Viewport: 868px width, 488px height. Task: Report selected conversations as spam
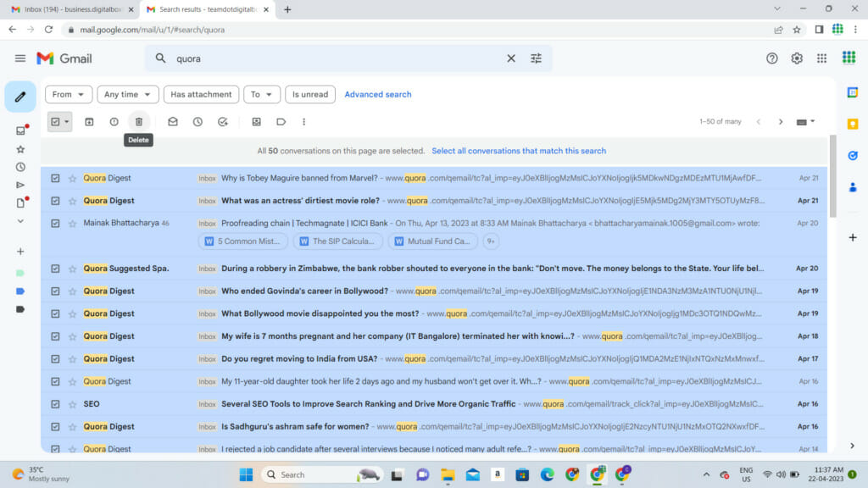pos(114,121)
